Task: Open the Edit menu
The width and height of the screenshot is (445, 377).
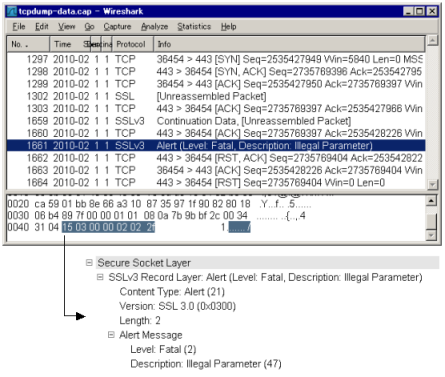Action: tap(42, 26)
